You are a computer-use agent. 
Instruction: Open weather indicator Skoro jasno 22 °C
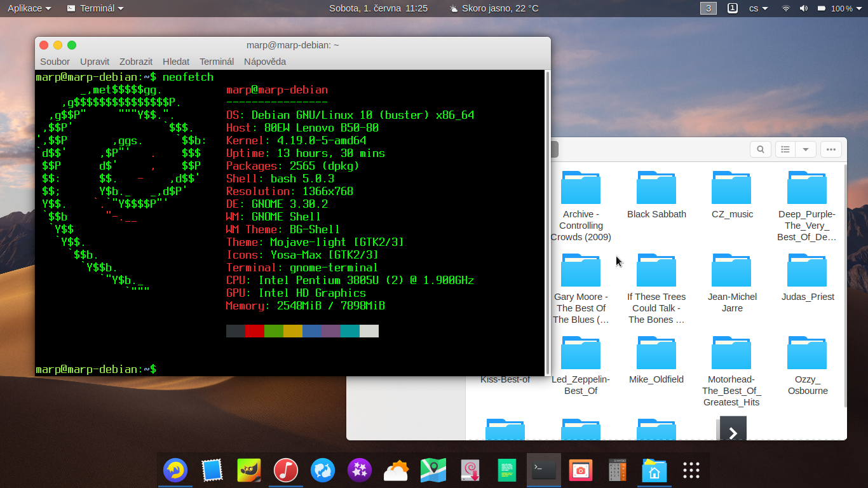click(494, 8)
